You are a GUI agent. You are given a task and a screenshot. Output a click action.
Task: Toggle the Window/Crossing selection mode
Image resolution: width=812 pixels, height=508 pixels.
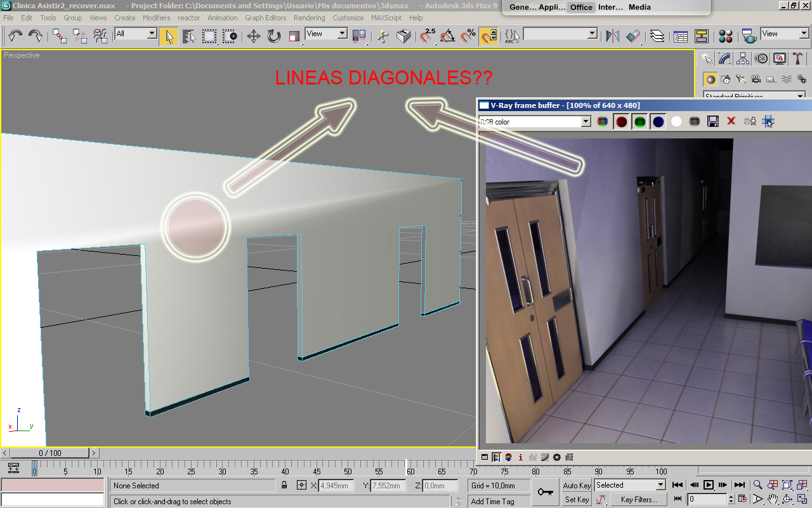tap(230, 36)
